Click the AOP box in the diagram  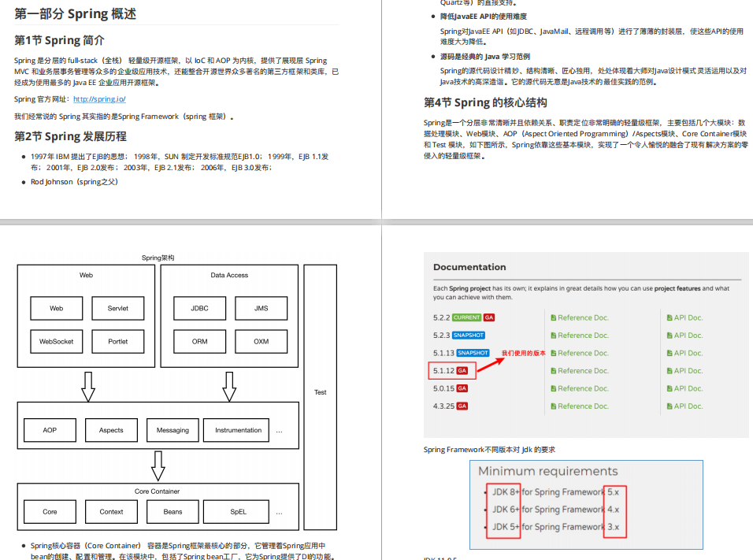[50, 430]
